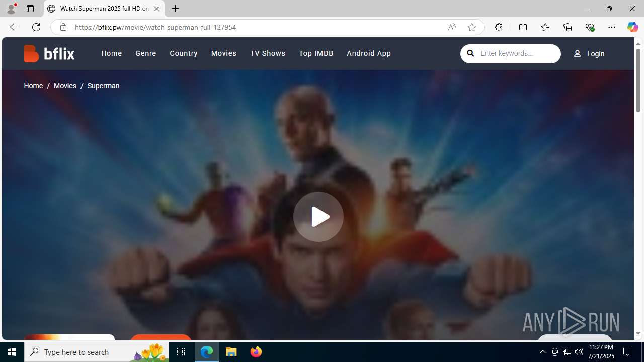The width and height of the screenshot is (644, 362).
Task: Open Browser essentials
Action: 590,27
